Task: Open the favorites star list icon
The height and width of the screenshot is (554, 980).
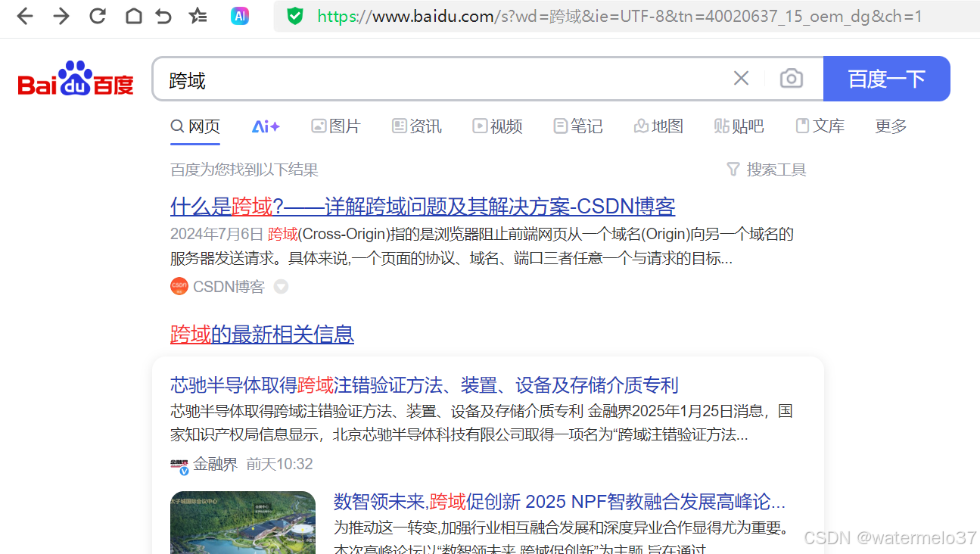Action: point(198,16)
